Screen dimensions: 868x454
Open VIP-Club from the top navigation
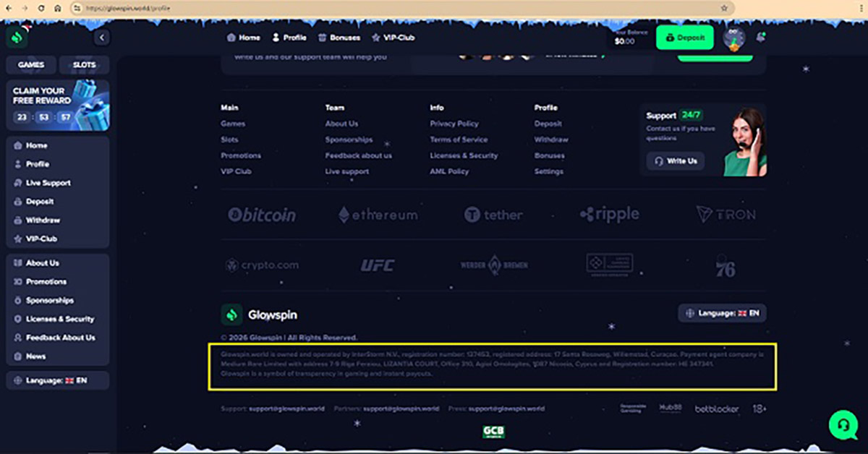coord(393,38)
